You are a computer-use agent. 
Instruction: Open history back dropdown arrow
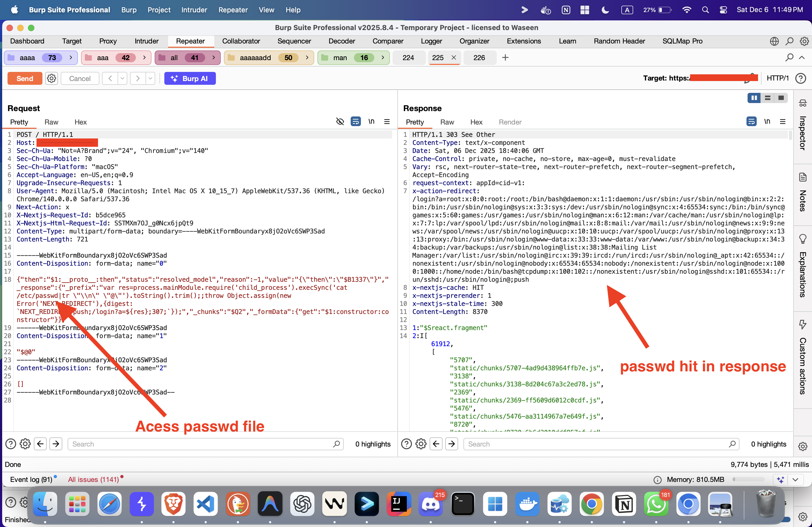click(x=122, y=78)
